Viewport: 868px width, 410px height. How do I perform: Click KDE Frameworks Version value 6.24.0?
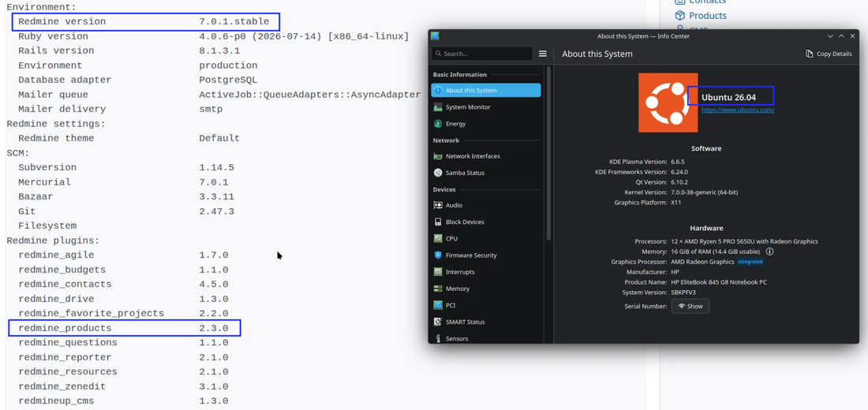(680, 172)
